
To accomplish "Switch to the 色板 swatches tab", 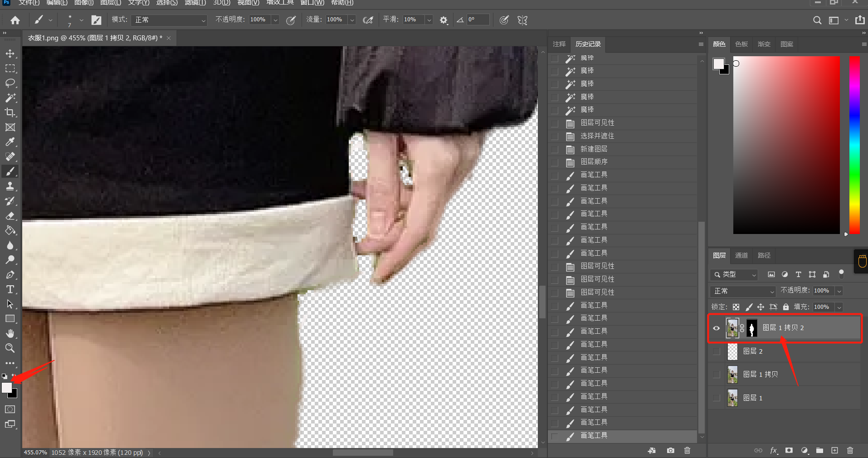I will click(x=741, y=44).
